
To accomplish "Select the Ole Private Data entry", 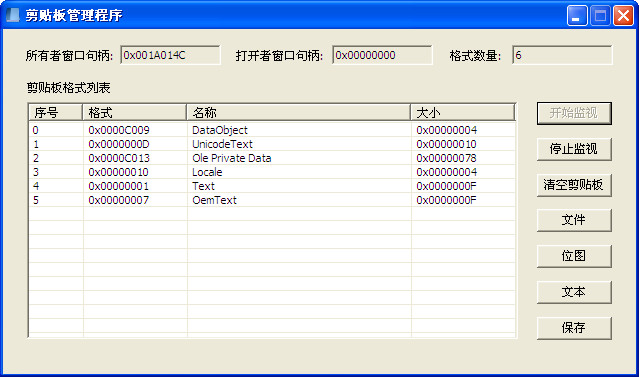I will tap(231, 158).
